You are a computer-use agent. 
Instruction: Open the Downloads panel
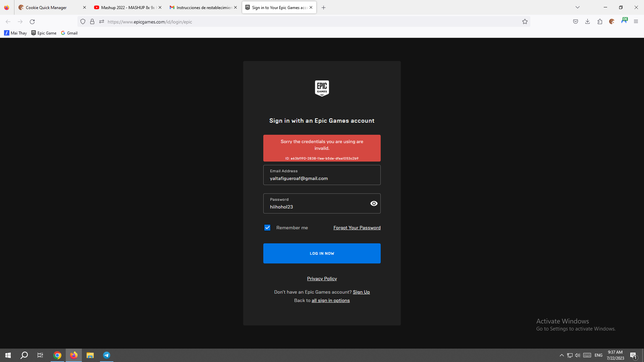point(588,22)
